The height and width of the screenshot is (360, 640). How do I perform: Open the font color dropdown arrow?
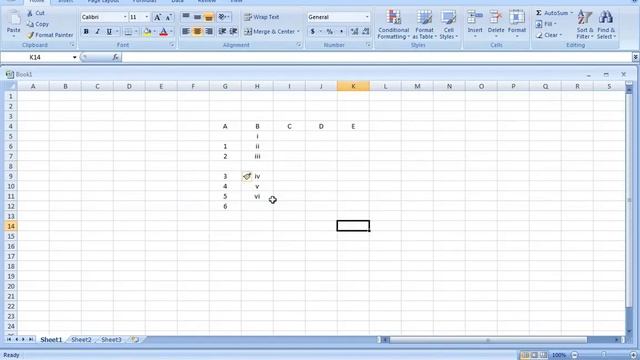click(171, 31)
